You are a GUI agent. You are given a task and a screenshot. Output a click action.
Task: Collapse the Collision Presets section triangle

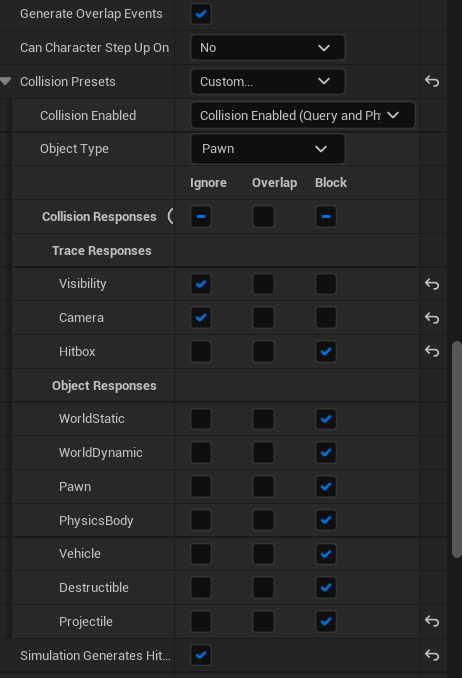[6, 81]
